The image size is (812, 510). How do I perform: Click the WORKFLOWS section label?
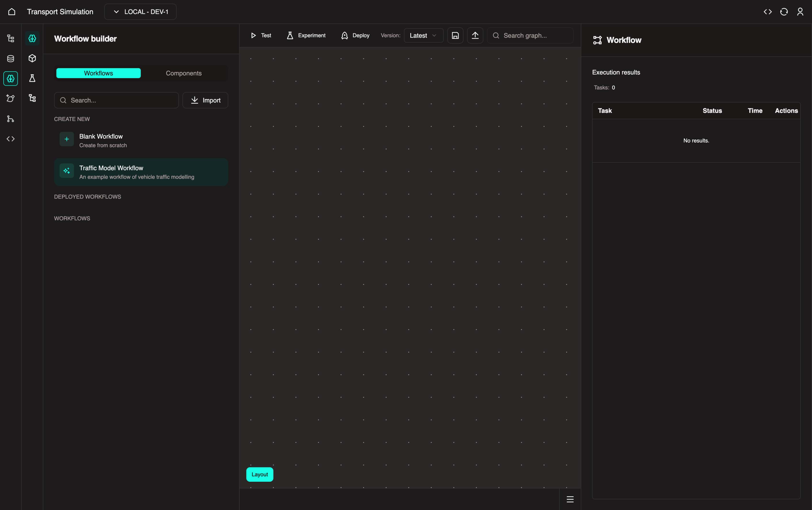72,218
